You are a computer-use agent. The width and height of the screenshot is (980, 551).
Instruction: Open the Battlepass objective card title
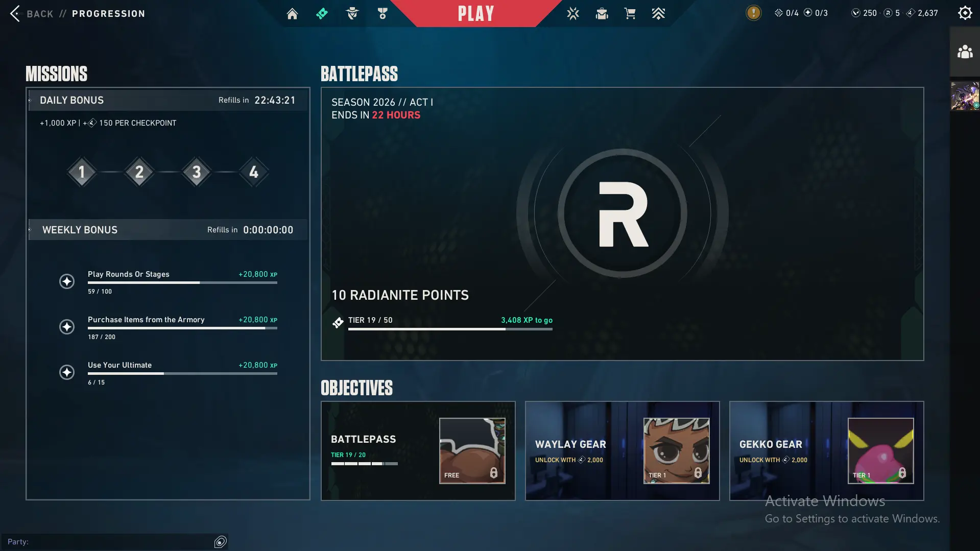click(363, 439)
